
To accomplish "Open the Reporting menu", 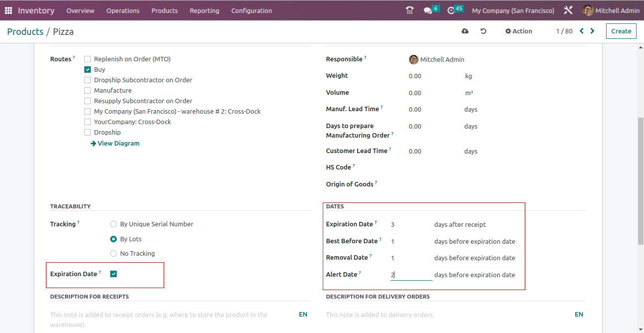I will pos(204,10).
